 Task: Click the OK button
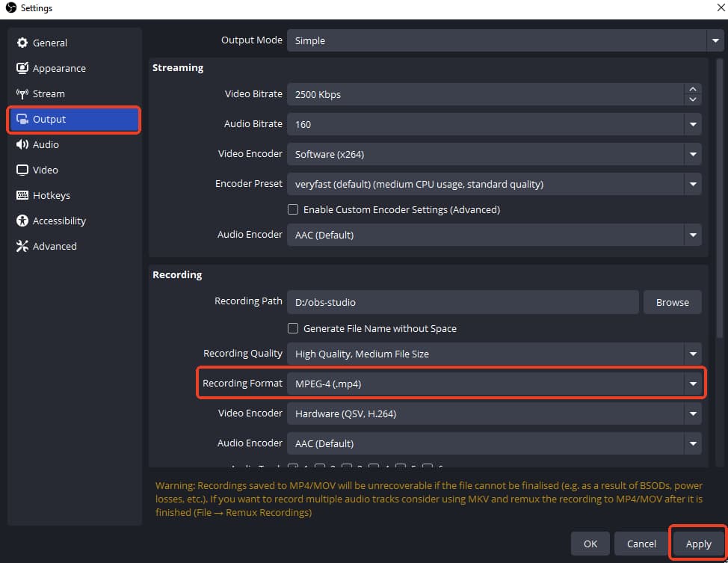click(590, 544)
